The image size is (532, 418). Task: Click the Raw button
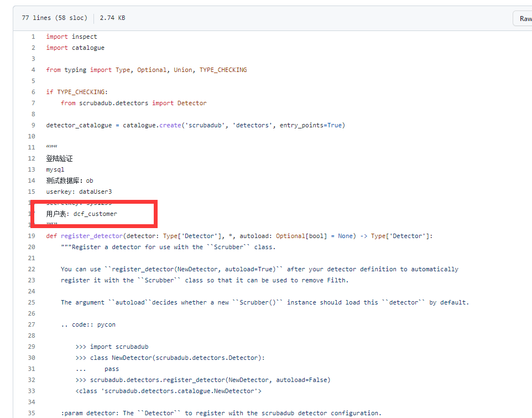[524, 18]
